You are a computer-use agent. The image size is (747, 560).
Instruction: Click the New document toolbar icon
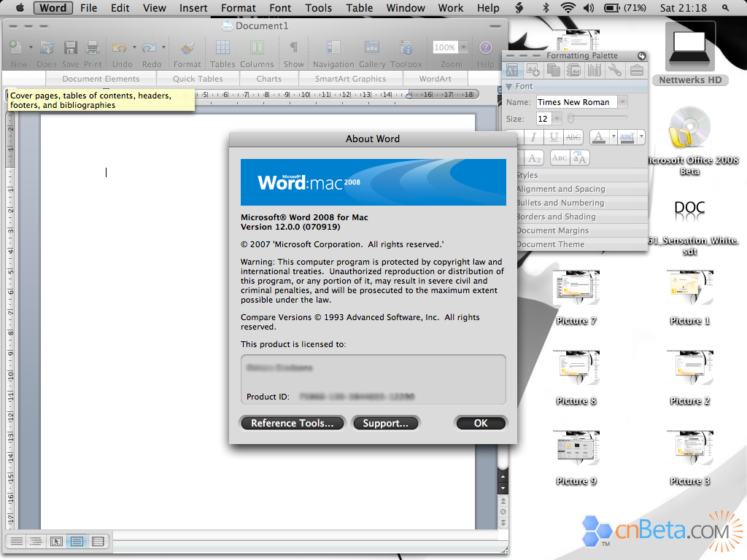[16, 47]
